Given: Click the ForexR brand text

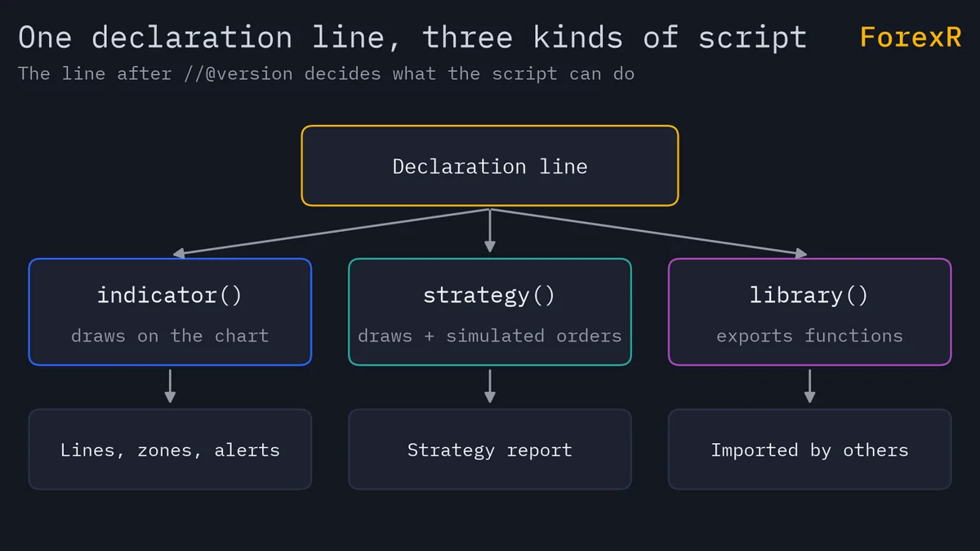Looking at the screenshot, I should click(x=911, y=38).
